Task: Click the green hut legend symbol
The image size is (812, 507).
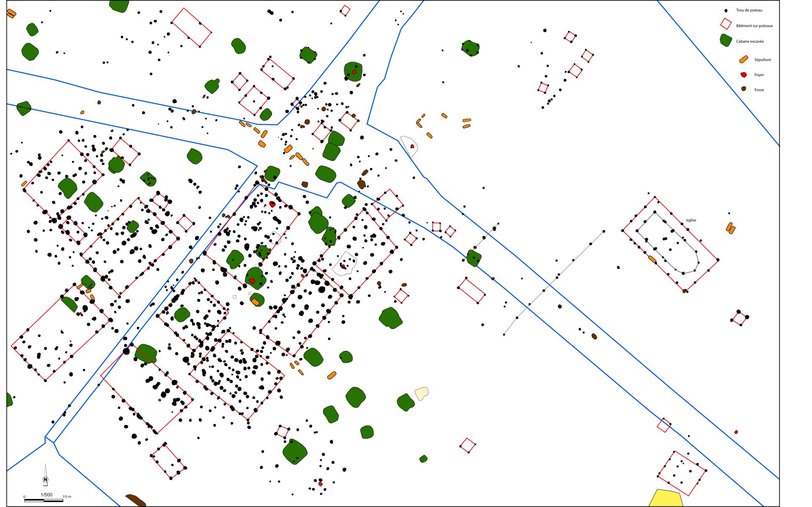Action: point(726,40)
